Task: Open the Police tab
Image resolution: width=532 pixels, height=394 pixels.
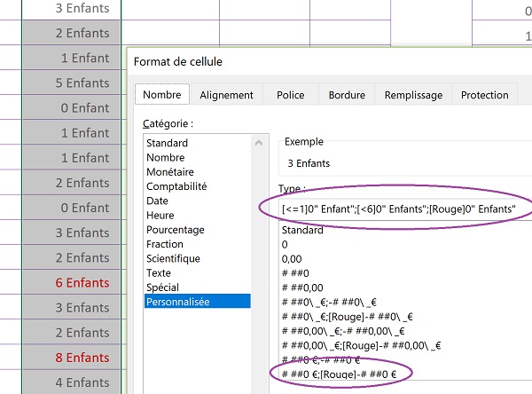Action: click(x=290, y=95)
